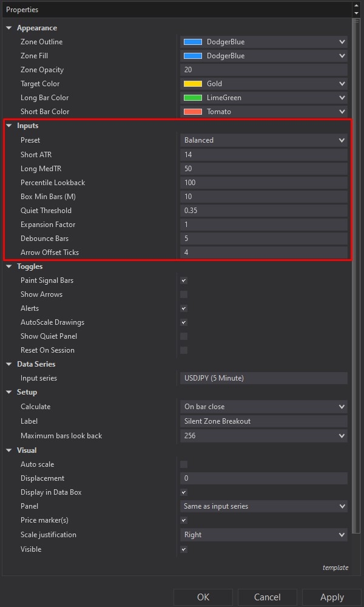Open the Calculate dropdown
Viewport: 364px width, 607px height.
pyautogui.click(x=263, y=407)
